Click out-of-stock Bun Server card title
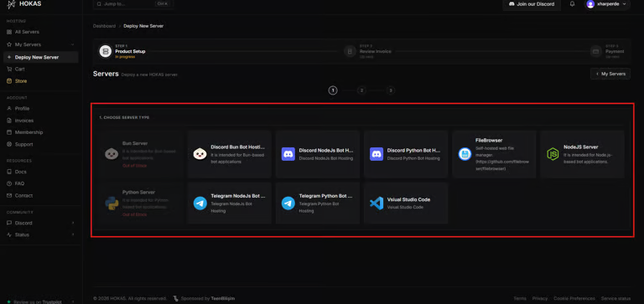The width and height of the screenshot is (644, 304). tap(135, 143)
